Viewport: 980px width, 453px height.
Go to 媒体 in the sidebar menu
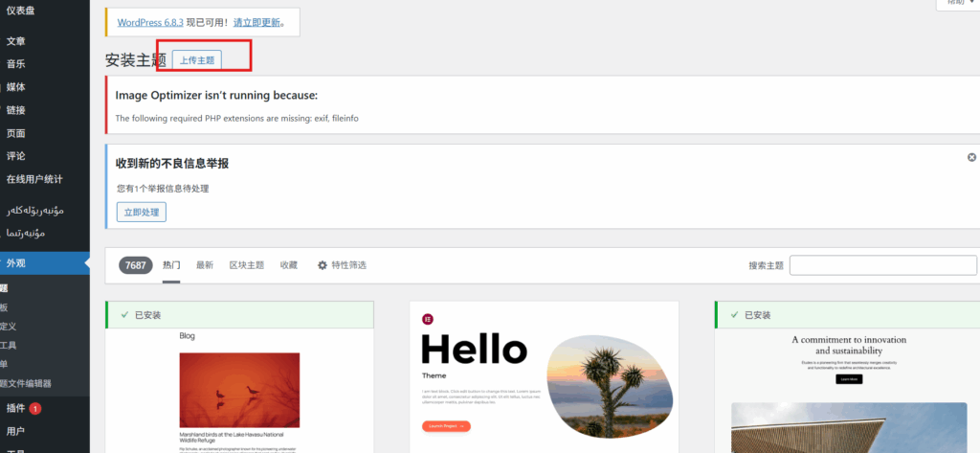point(16,87)
